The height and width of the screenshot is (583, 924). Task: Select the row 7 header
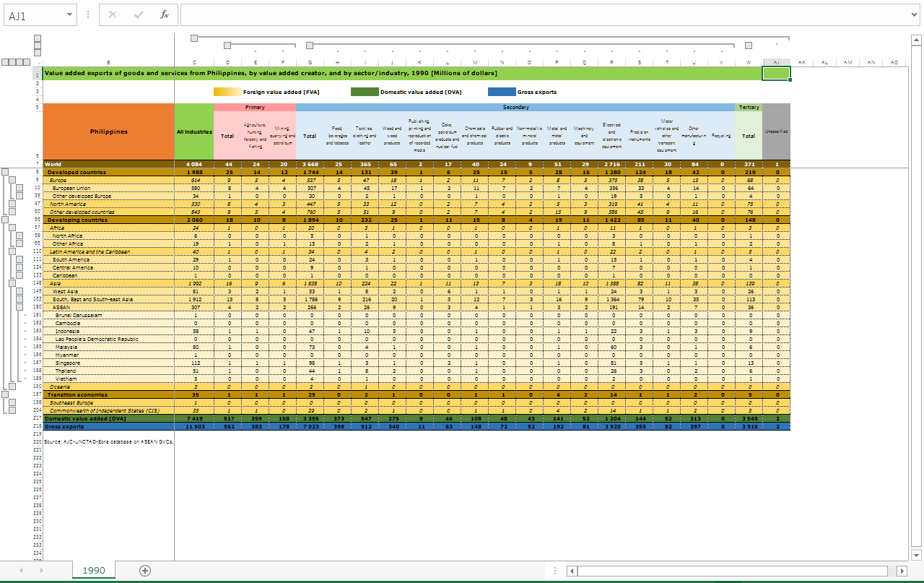(x=38, y=164)
